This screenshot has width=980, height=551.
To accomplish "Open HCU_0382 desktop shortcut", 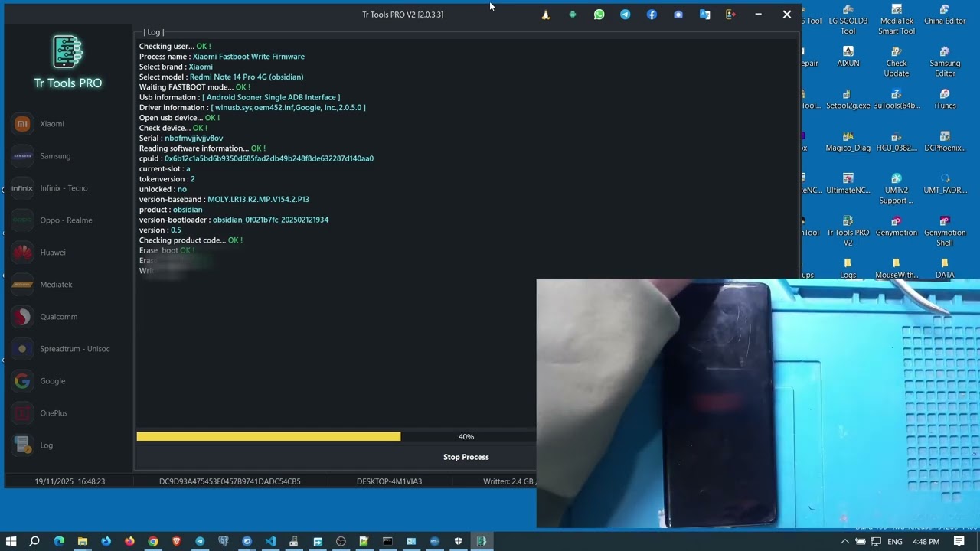I will coord(897,142).
